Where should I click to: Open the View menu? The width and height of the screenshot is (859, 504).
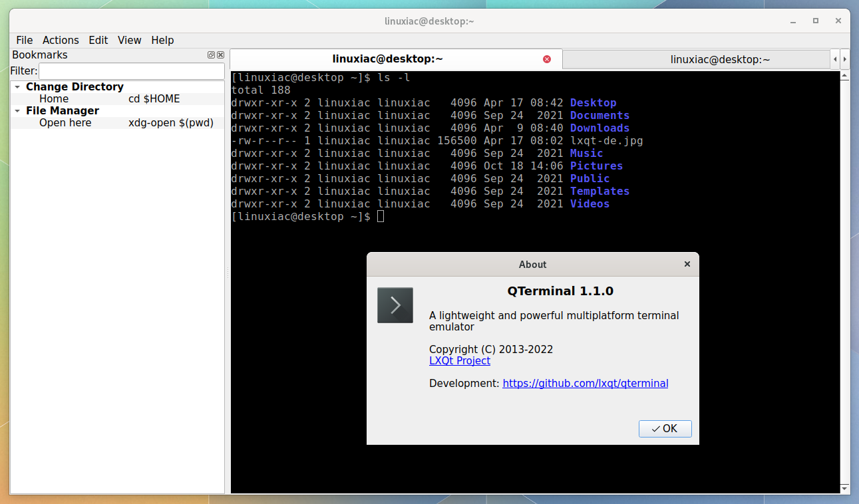[130, 40]
